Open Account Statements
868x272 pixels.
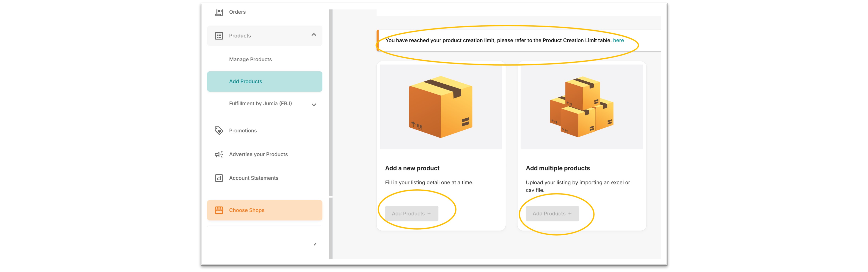tap(254, 178)
